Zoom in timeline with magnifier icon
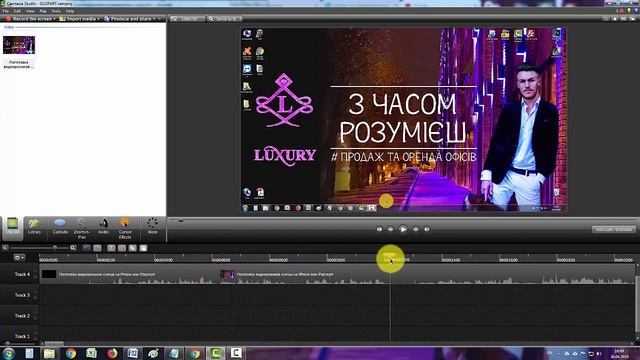The width and height of the screenshot is (640, 360). pos(73,248)
